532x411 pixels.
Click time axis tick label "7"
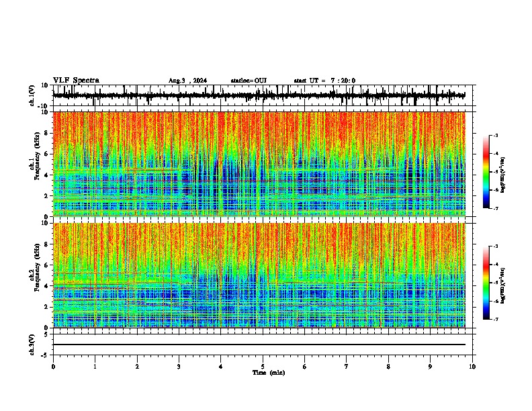click(347, 367)
